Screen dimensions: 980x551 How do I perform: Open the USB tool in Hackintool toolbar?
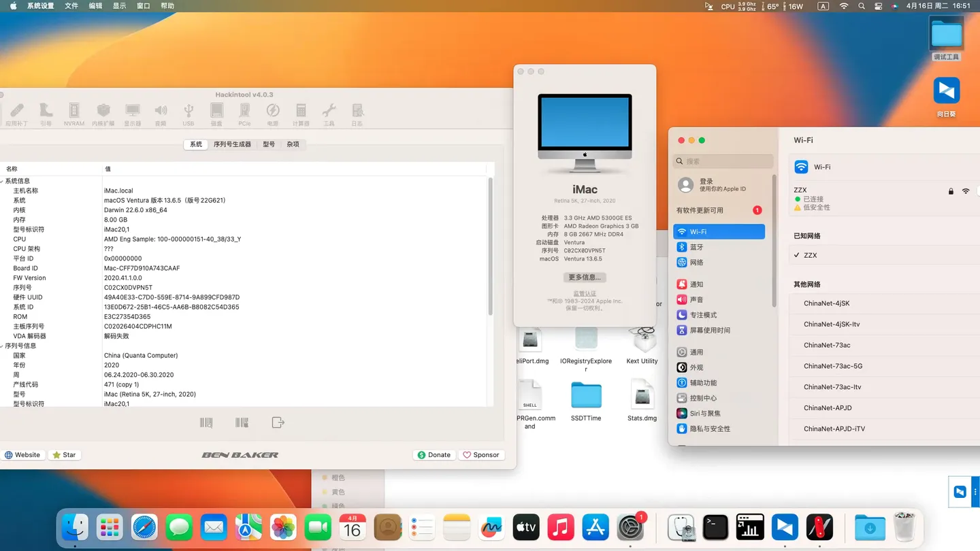point(189,114)
